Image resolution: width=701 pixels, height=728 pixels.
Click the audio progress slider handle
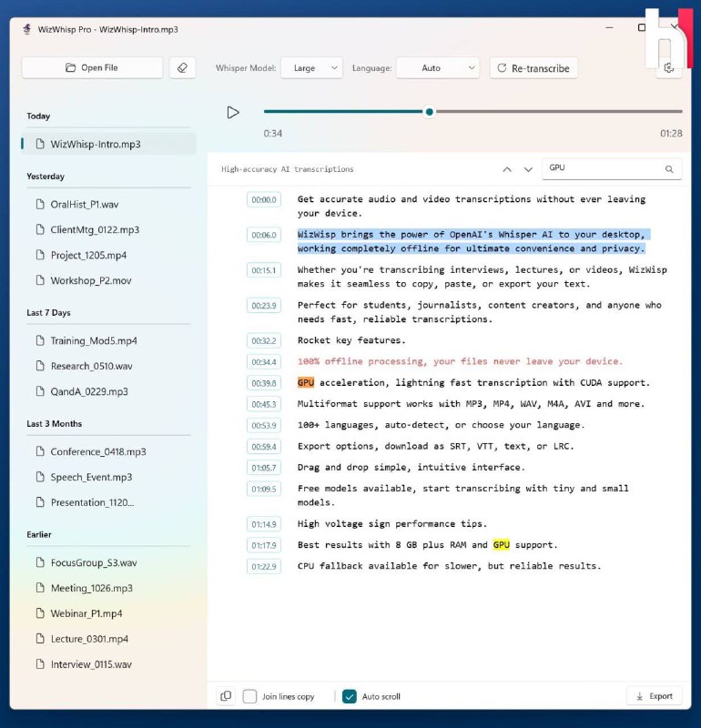click(x=429, y=112)
